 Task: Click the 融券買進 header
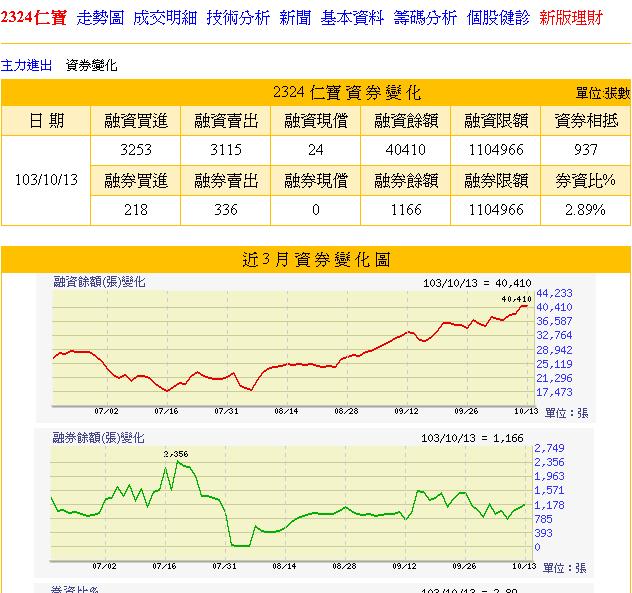[136, 181]
